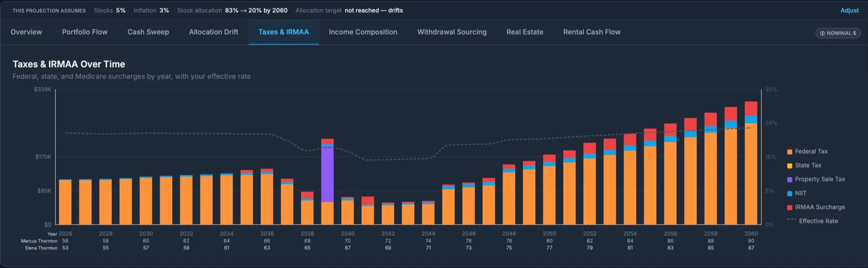Click the 2036 year label
The image size is (868, 268).
click(267, 234)
